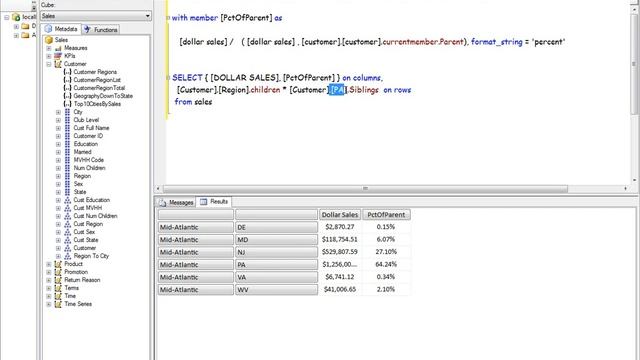The width and height of the screenshot is (640, 360).
Task: Click the Time dimension icon
Action: click(58, 296)
